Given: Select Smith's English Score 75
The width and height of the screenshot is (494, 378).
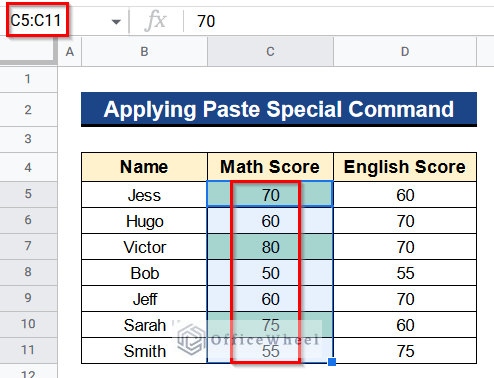Looking at the screenshot, I should 405,351.
